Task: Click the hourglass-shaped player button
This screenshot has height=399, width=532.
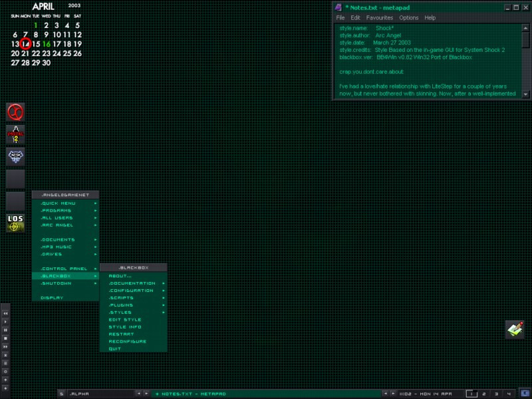Action: point(5,355)
